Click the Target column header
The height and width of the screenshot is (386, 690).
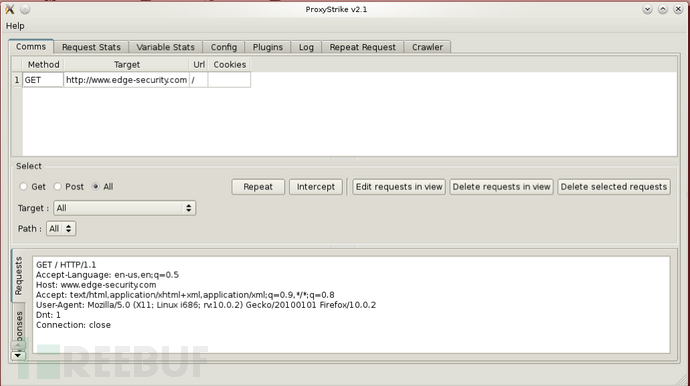[127, 65]
